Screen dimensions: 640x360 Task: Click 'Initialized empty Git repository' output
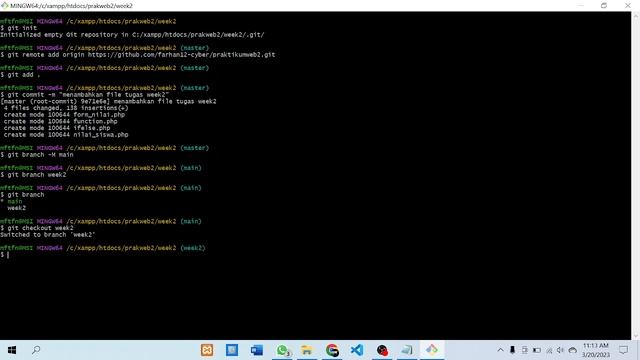click(x=132, y=35)
